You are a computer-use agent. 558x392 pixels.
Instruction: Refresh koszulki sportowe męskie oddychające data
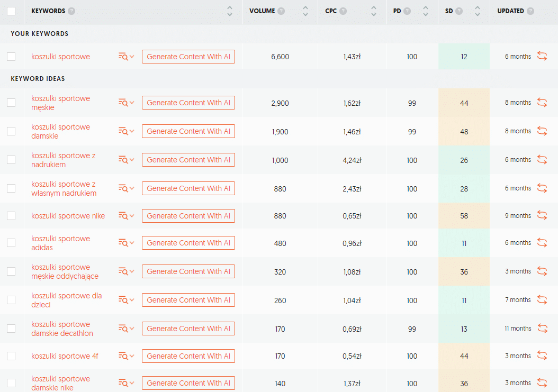pos(542,271)
